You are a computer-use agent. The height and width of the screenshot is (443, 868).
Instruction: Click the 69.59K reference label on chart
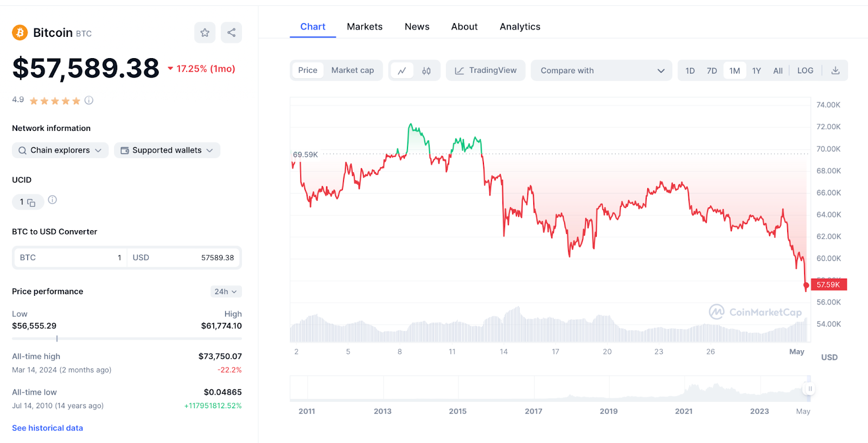click(305, 155)
